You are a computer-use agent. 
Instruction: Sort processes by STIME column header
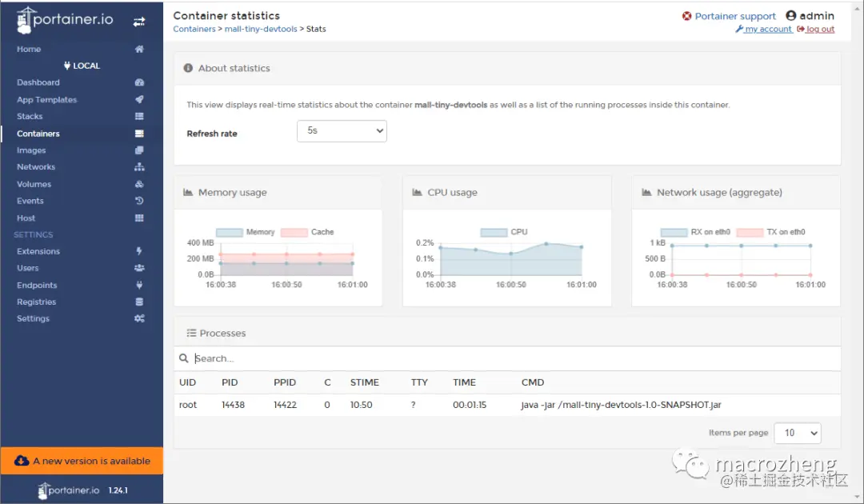pos(365,382)
